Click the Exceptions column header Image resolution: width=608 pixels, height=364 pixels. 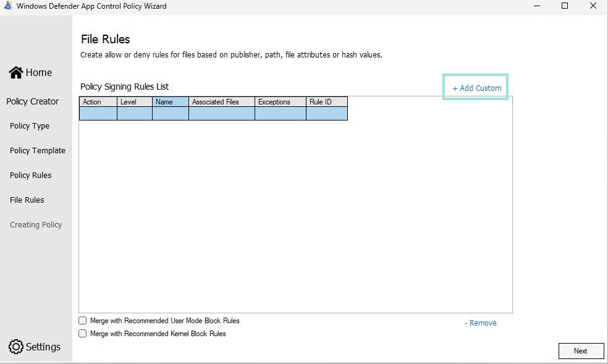[280, 102]
